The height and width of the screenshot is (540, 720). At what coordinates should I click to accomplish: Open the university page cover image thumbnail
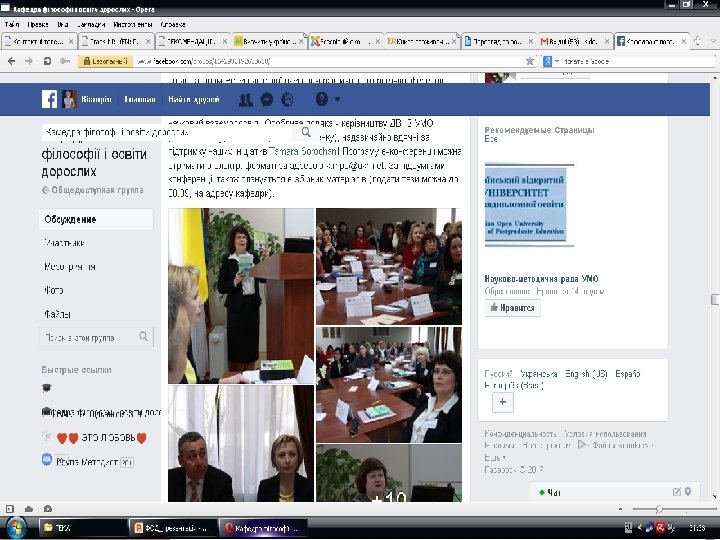click(x=529, y=205)
